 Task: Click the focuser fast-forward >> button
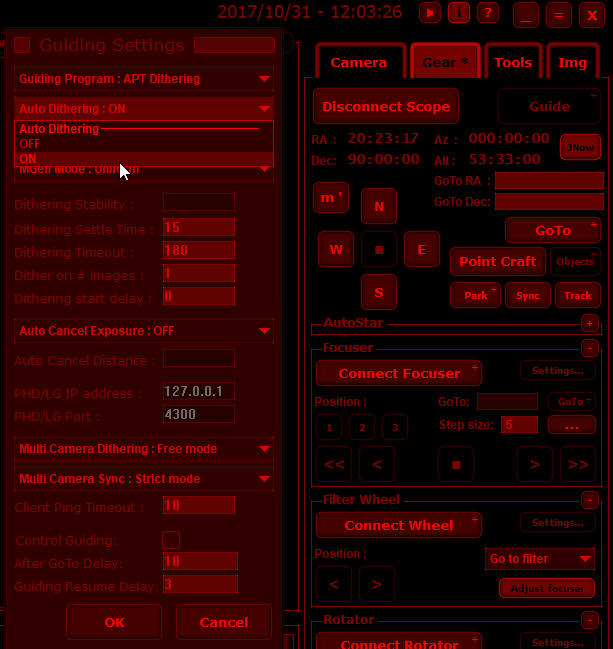[x=577, y=464]
